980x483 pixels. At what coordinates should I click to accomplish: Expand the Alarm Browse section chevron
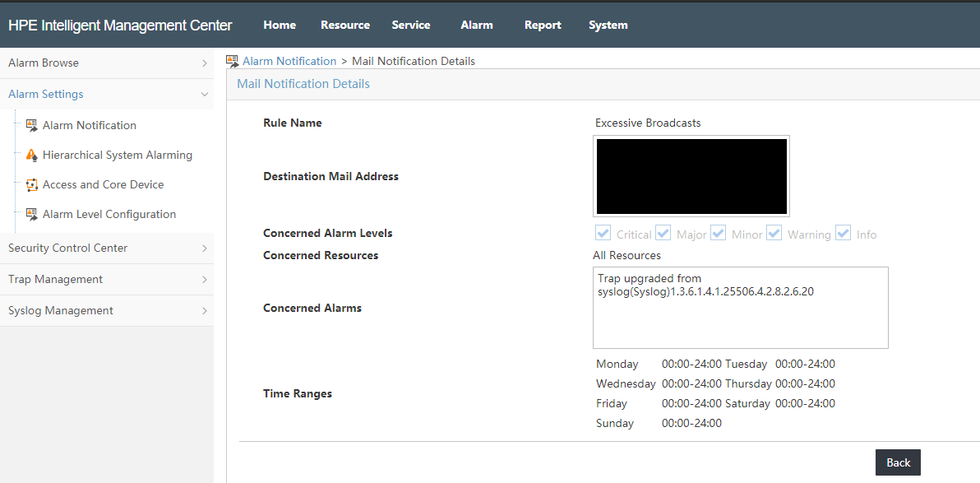point(205,63)
